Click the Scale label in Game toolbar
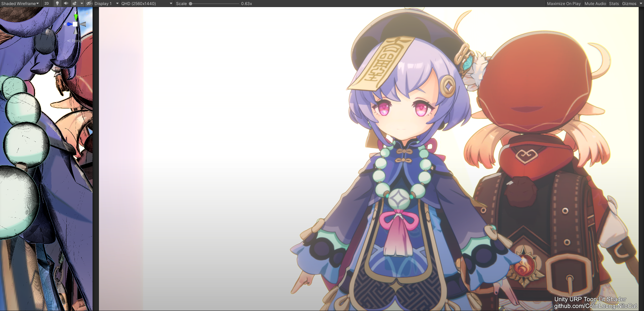Image resolution: width=644 pixels, height=311 pixels. (x=181, y=4)
